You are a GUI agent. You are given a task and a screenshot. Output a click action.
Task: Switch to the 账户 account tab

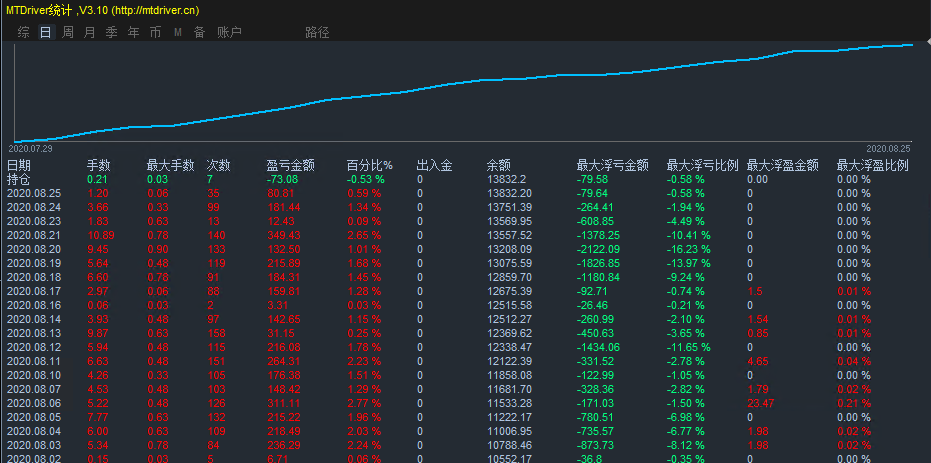229,32
